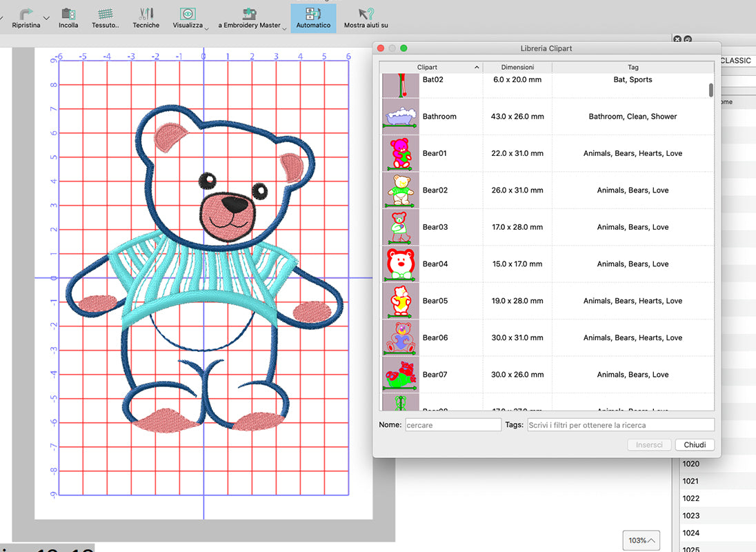Open the Tecniche tools icon
The height and width of the screenshot is (552, 756).
coord(146,13)
